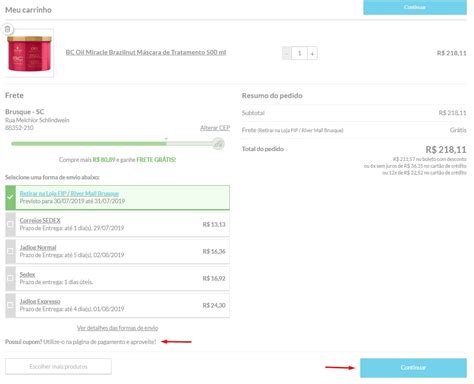
Task: Remove item with the trash icon
Action: [x=8, y=29]
